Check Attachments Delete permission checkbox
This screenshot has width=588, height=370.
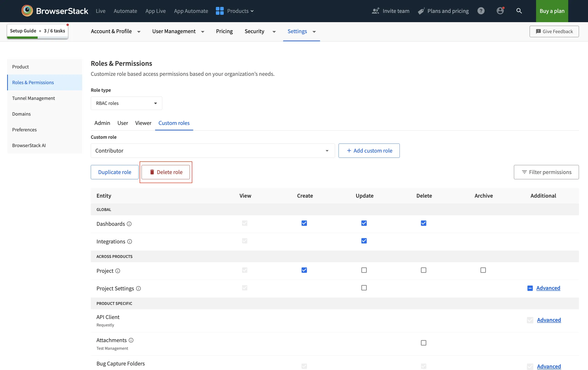coord(423,343)
